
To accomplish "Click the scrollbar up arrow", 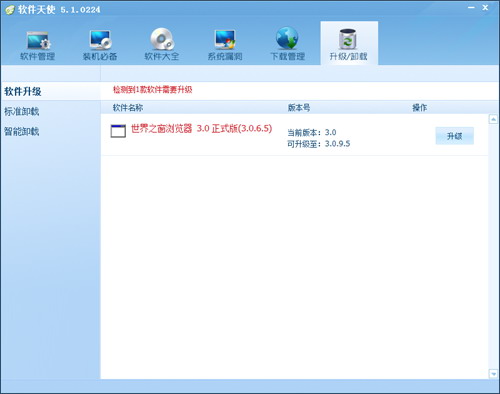I will [493, 119].
